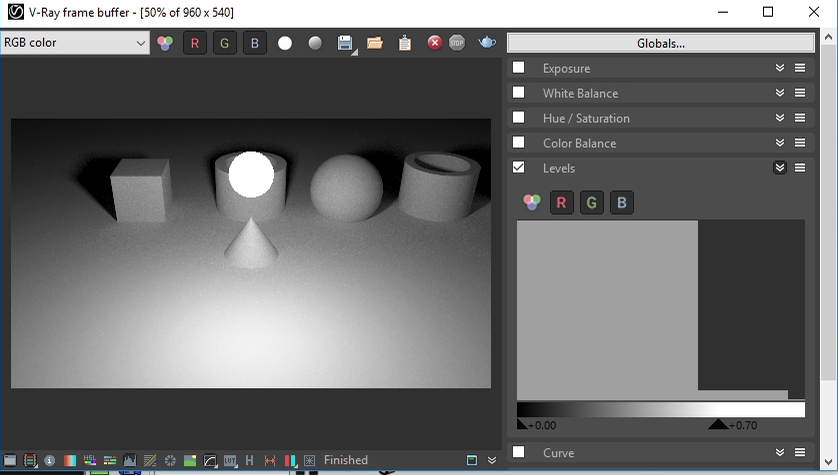Viewport: 838px width, 475px height.
Task: Click the Levels gradient bar
Action: [x=661, y=409]
